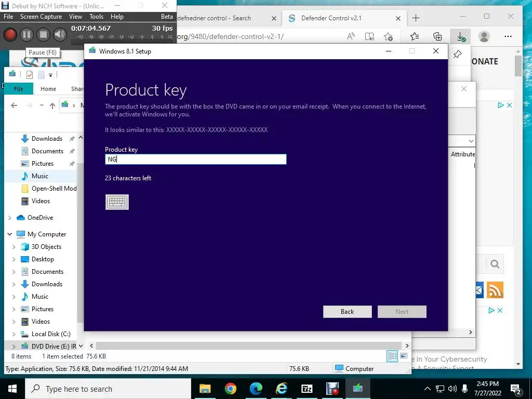
Task: Open Edge Immersive reader icon
Action: (369, 36)
